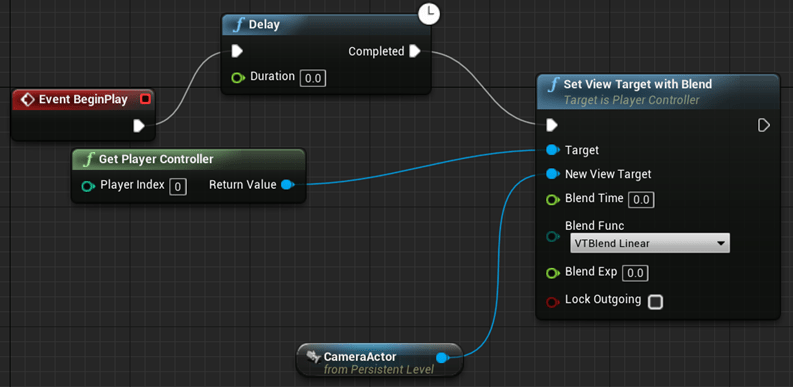The width and height of the screenshot is (793, 387).
Task: Click the function icon on Delay node
Action: [239, 25]
